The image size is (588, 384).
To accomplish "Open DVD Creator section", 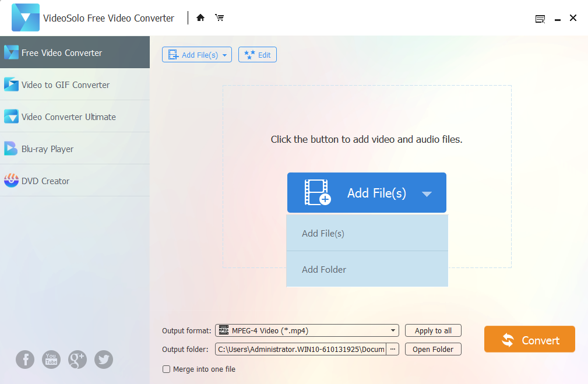I will click(75, 181).
